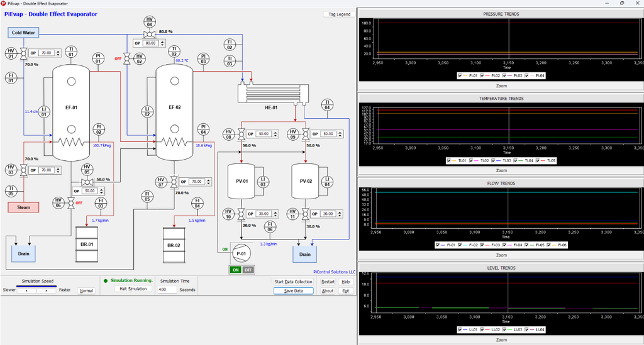Click the FI-06 flow indicator bubble
Viewport: 644px width, 345px height.
[270, 227]
